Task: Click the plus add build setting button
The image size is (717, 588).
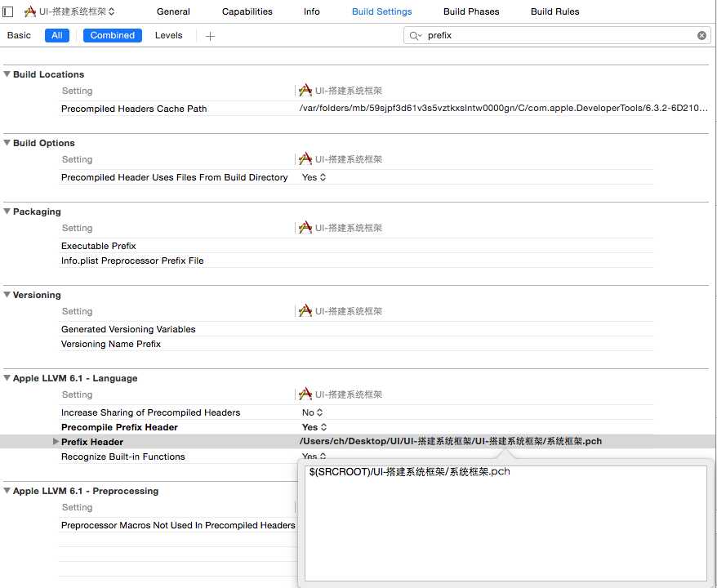Action: coord(210,36)
